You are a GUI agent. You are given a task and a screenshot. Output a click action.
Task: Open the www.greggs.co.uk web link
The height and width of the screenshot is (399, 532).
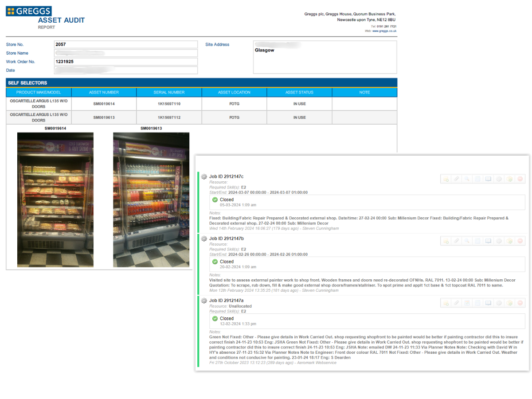pyautogui.click(x=384, y=31)
